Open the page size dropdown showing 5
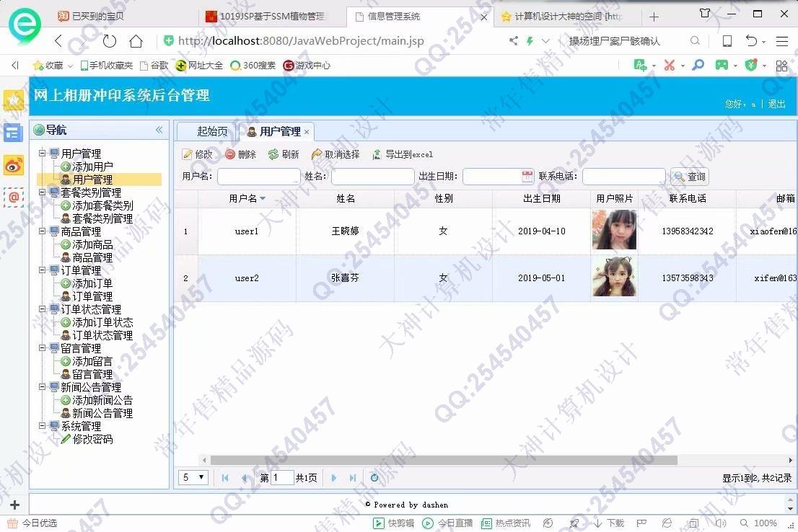Screen dimensions: 798x532 click(x=193, y=478)
